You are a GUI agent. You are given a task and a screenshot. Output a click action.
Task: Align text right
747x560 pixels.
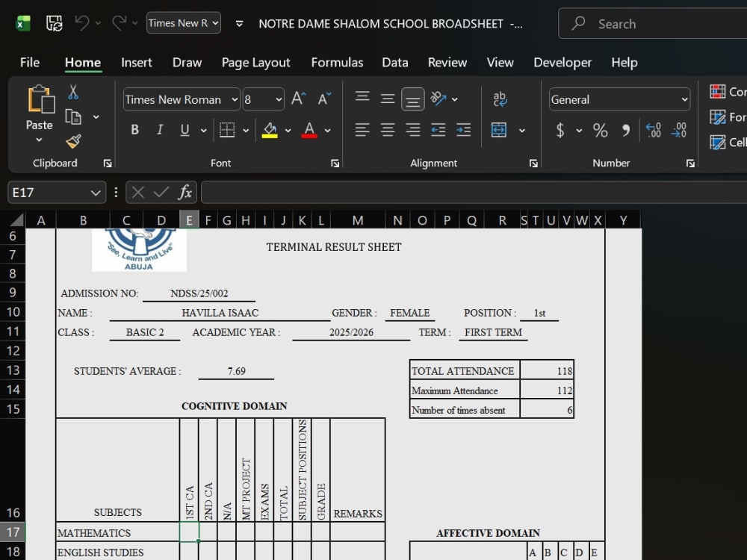(412, 129)
